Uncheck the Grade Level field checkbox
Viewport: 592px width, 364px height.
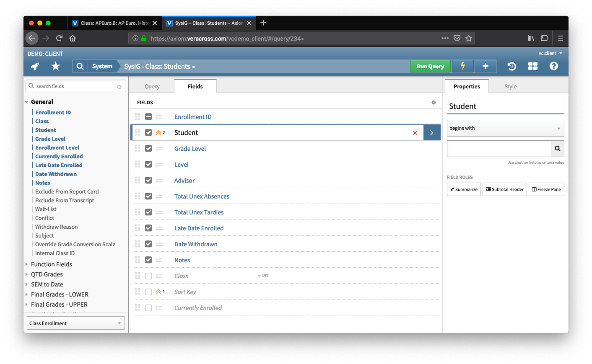(148, 149)
